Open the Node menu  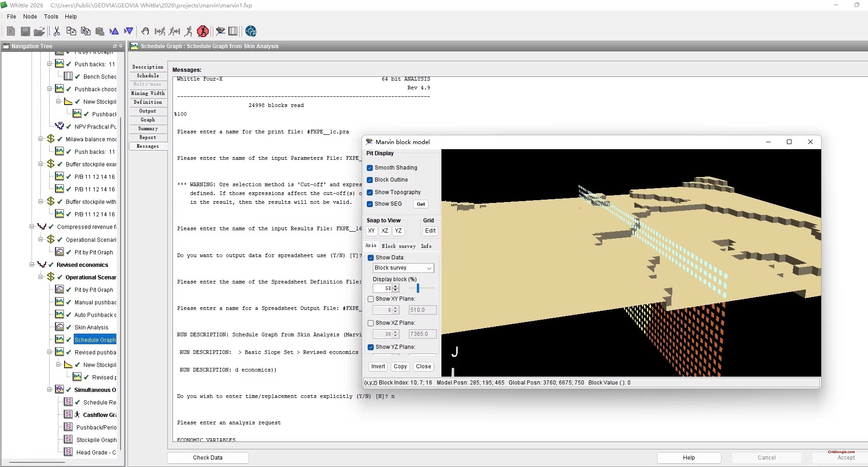(x=30, y=16)
